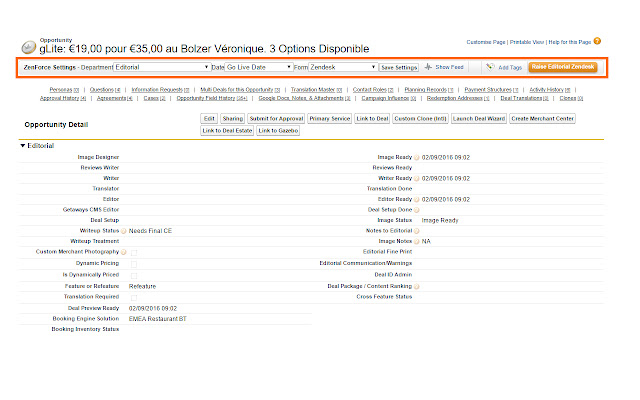640x400 pixels.
Task: Click the Sharing button
Action: (233, 119)
